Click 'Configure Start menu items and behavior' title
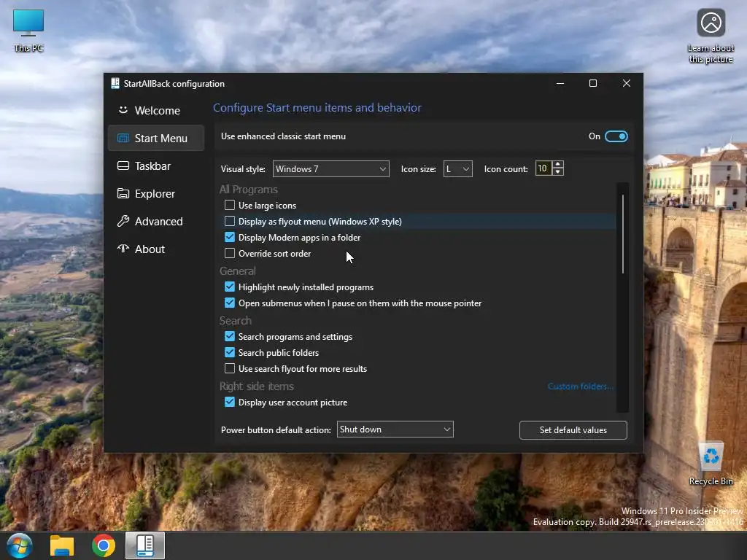This screenshot has height=560, width=747. pos(317,108)
